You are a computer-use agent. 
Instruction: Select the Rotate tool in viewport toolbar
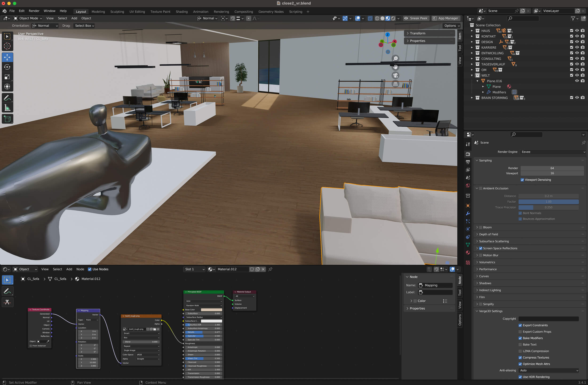click(7, 67)
